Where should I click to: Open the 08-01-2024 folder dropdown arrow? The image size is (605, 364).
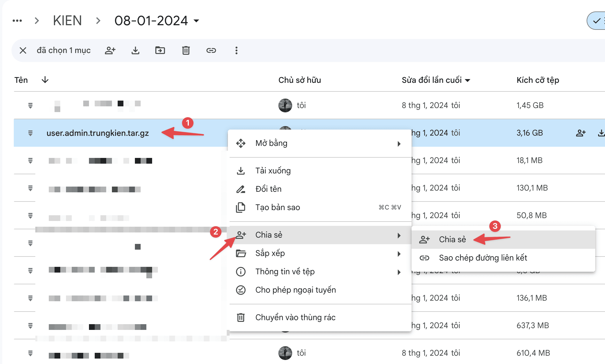tap(196, 21)
